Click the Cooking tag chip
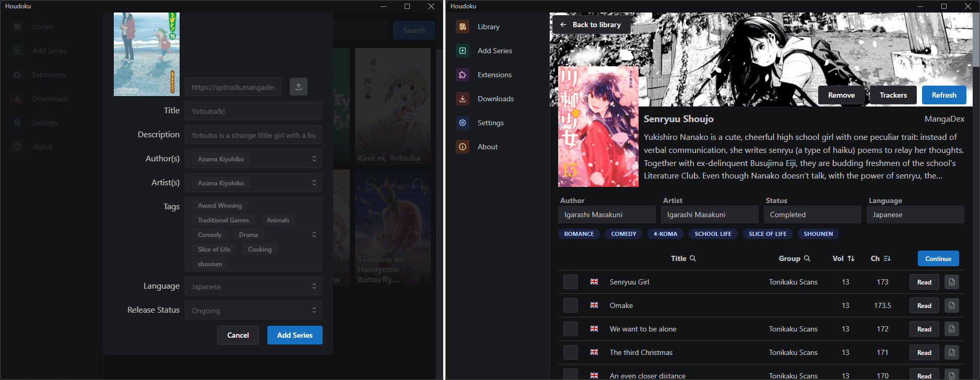The width and height of the screenshot is (980, 380). 260,250
